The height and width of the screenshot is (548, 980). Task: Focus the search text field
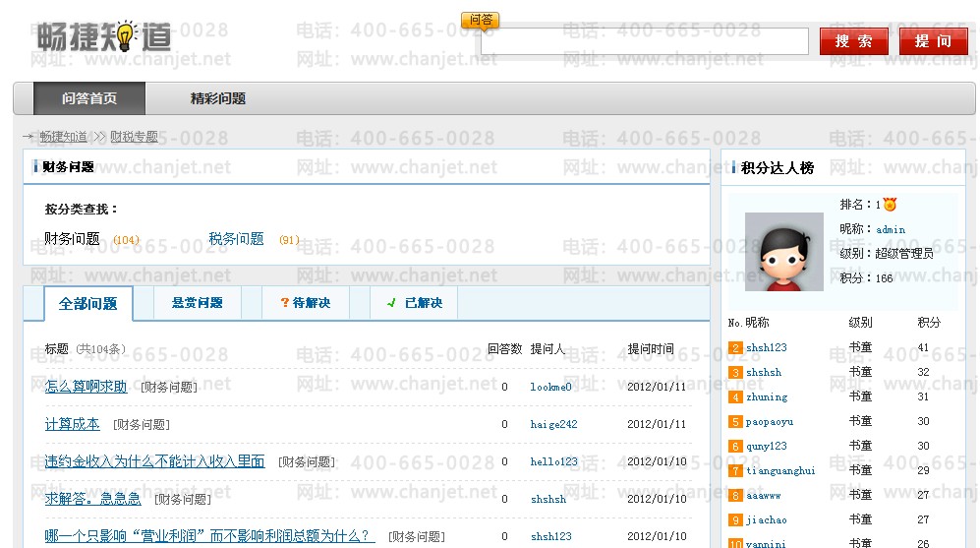645,41
